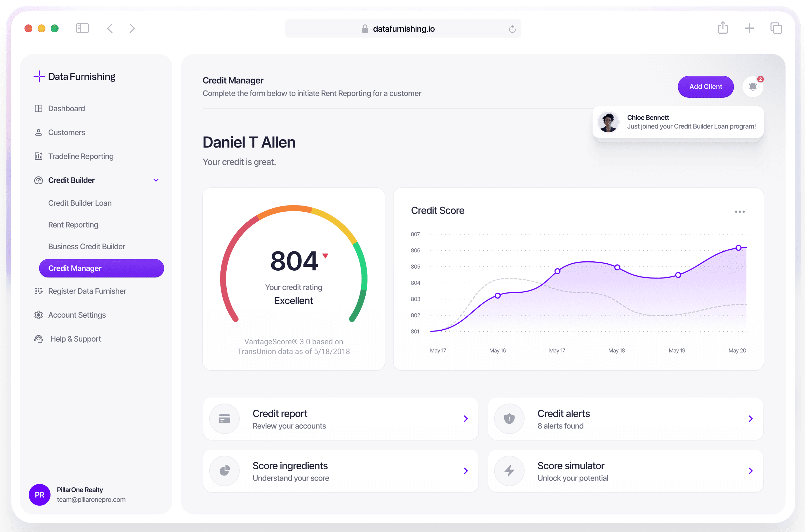The height and width of the screenshot is (532, 805).
Task: Go to Customers page
Action: pos(66,132)
